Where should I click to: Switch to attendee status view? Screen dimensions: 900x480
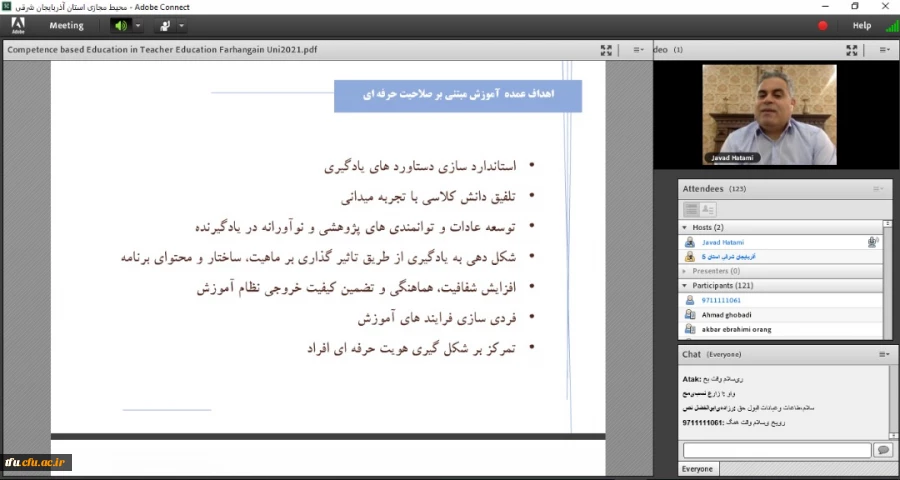pos(708,210)
